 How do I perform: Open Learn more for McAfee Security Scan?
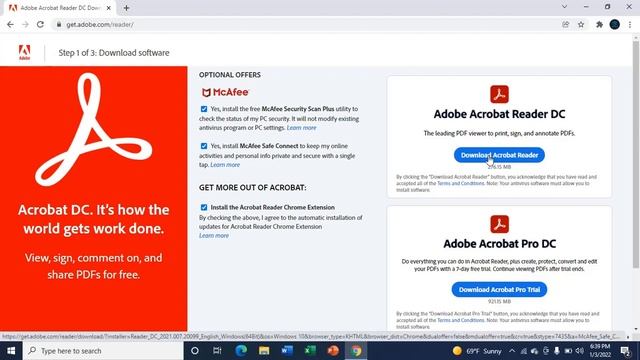click(x=301, y=128)
